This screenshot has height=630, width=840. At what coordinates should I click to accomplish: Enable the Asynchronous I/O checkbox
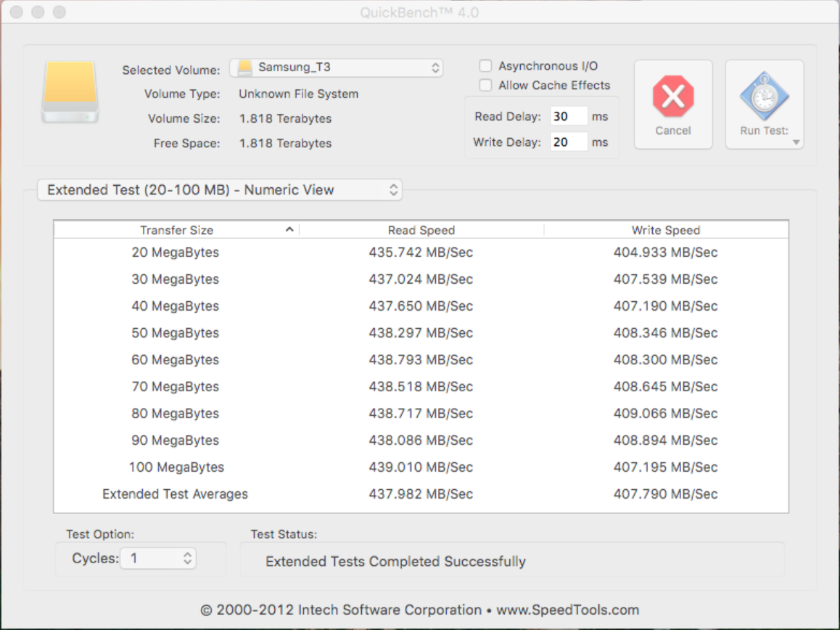486,66
